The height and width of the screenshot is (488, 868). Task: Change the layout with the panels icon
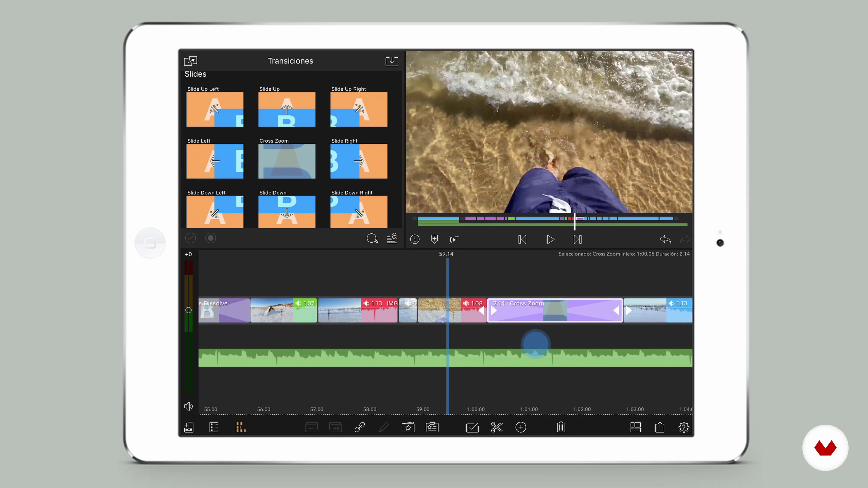635,427
